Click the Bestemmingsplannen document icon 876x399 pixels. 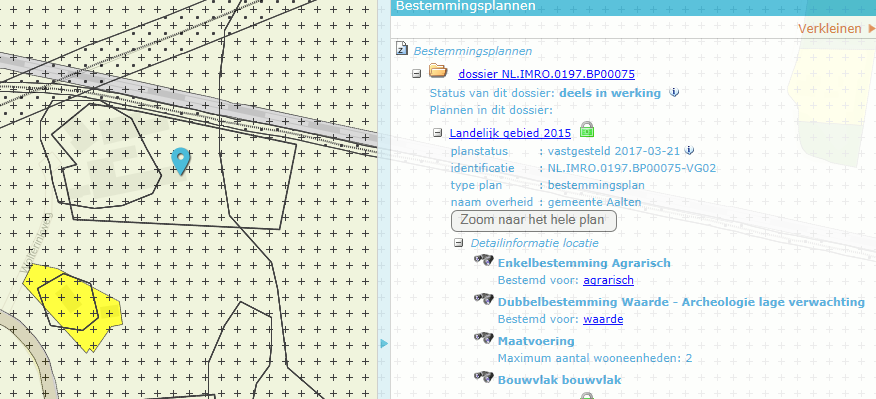[401, 49]
